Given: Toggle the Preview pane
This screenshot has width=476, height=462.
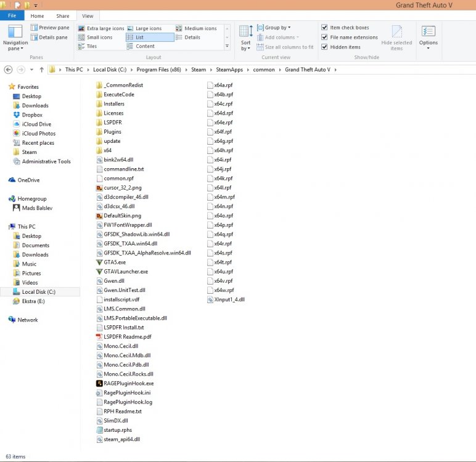Looking at the screenshot, I should pos(50,28).
